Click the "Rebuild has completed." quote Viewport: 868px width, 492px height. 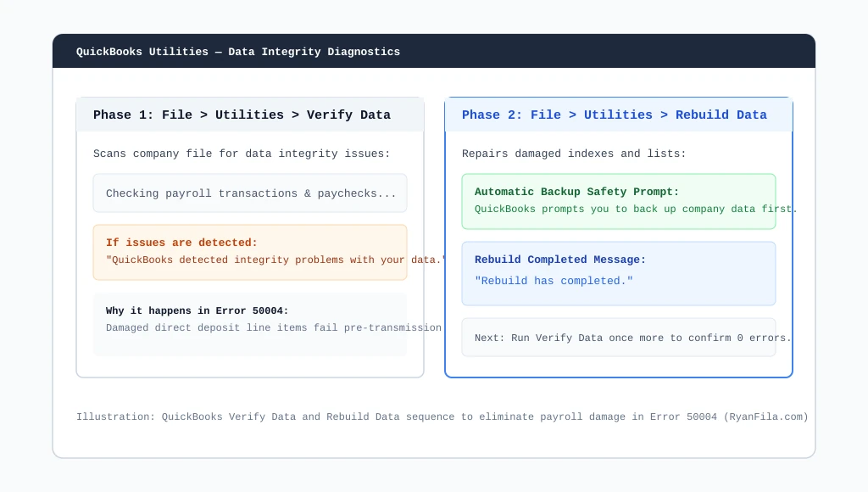coord(554,281)
